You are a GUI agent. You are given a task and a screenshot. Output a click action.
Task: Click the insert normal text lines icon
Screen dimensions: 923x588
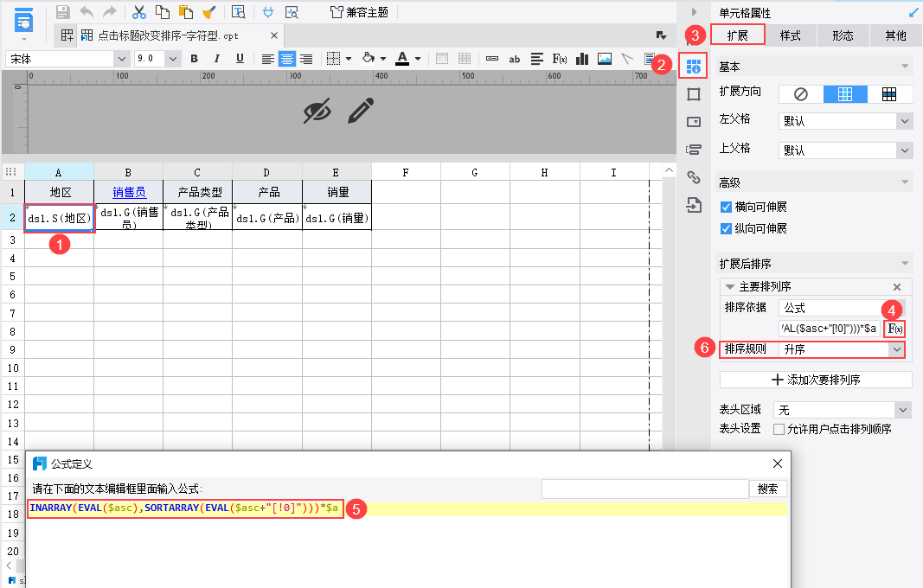[x=537, y=59]
